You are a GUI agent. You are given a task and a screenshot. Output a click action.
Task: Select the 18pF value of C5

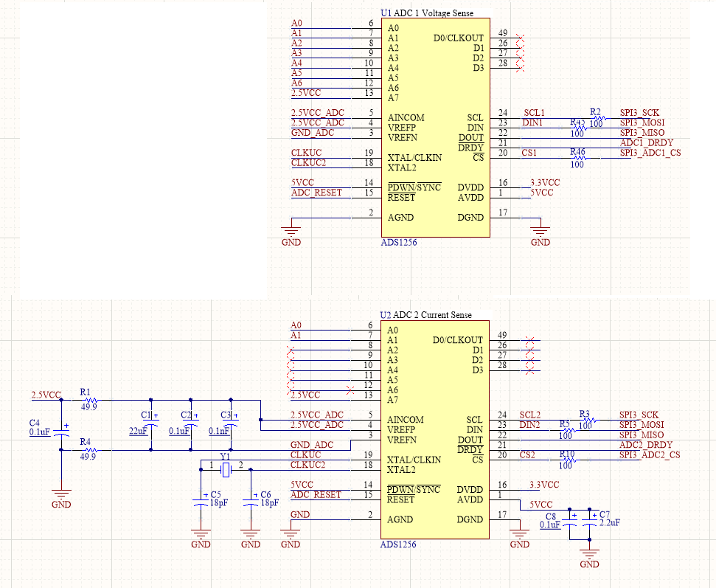coord(219,502)
